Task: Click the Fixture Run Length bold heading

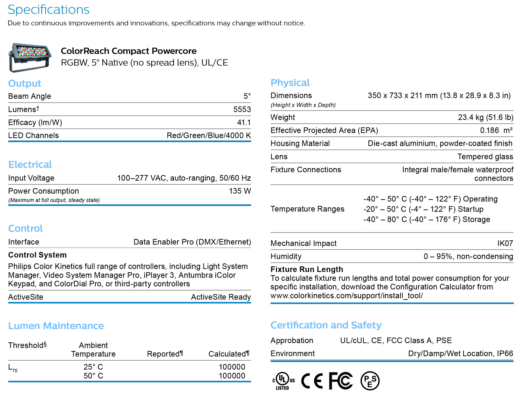Action: (x=307, y=269)
